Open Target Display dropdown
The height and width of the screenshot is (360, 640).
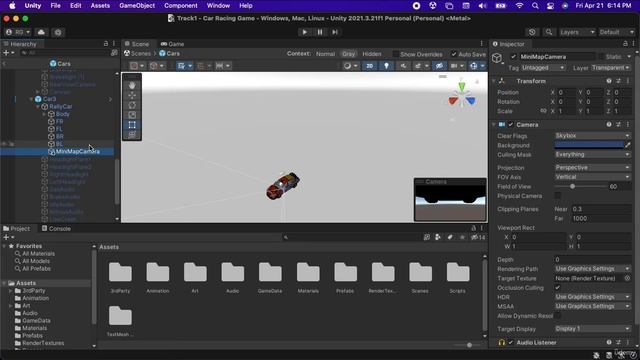tap(592, 329)
